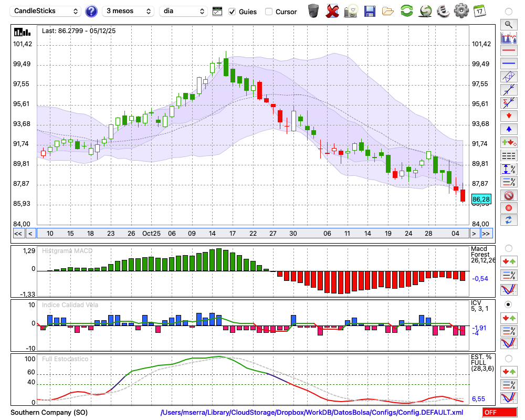
Task: Click the magnifying glass zoom tool
Action: (508, 24)
